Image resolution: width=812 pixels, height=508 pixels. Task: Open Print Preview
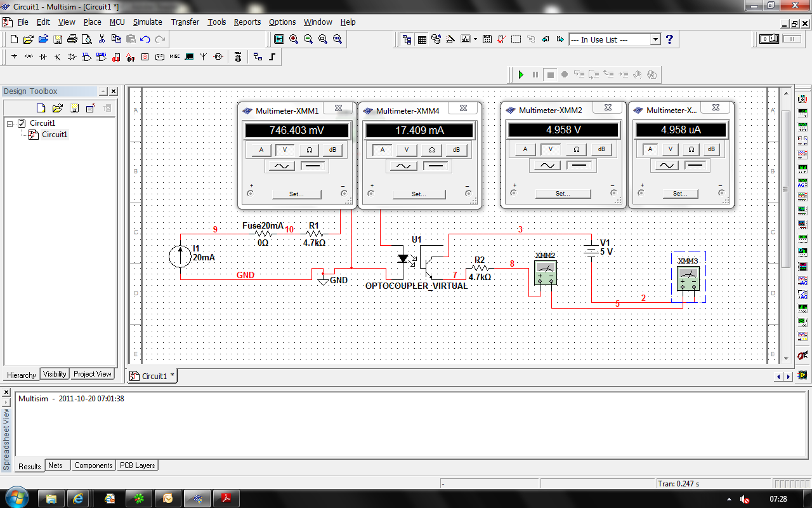[x=87, y=39]
